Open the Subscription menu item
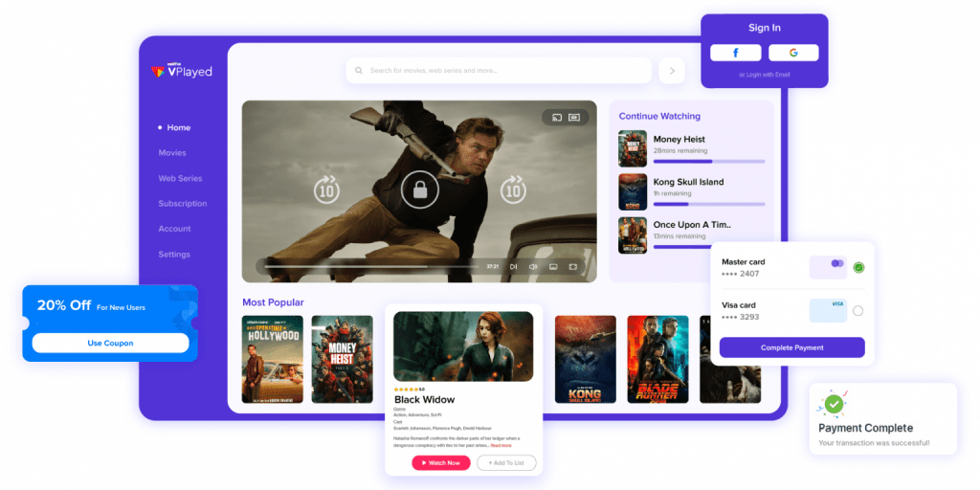The height and width of the screenshot is (490, 980). pyautogui.click(x=183, y=204)
